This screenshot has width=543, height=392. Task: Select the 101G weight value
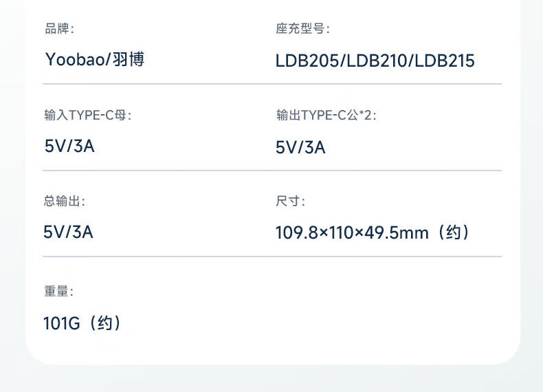(x=62, y=323)
